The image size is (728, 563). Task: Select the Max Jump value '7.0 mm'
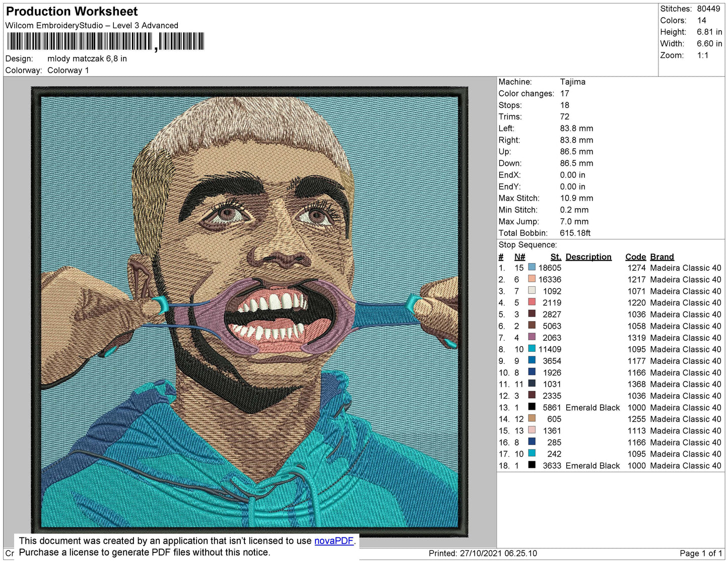coord(574,221)
